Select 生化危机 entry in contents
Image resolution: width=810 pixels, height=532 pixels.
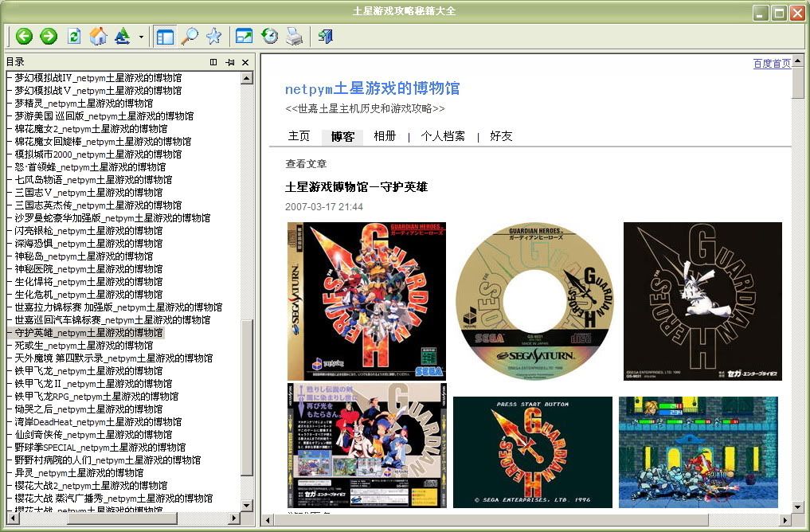[x=88, y=295]
